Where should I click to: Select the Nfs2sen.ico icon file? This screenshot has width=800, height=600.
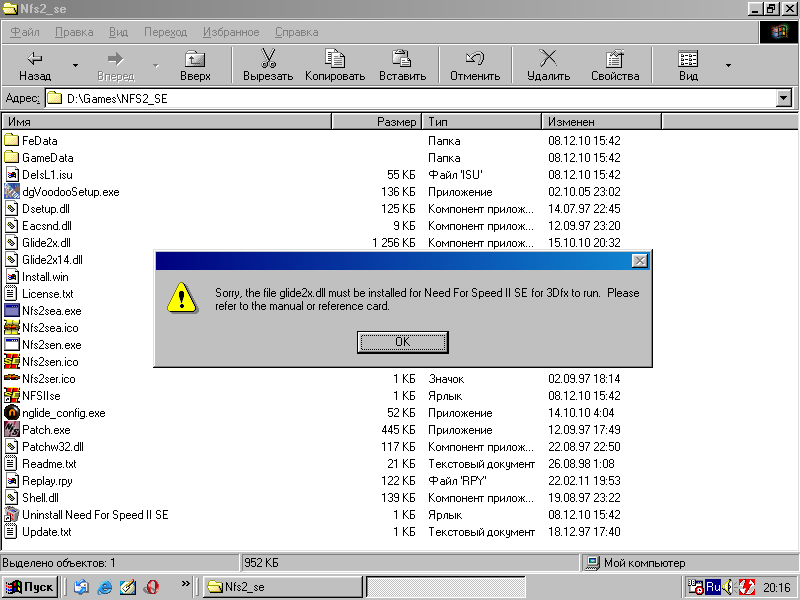11,362
